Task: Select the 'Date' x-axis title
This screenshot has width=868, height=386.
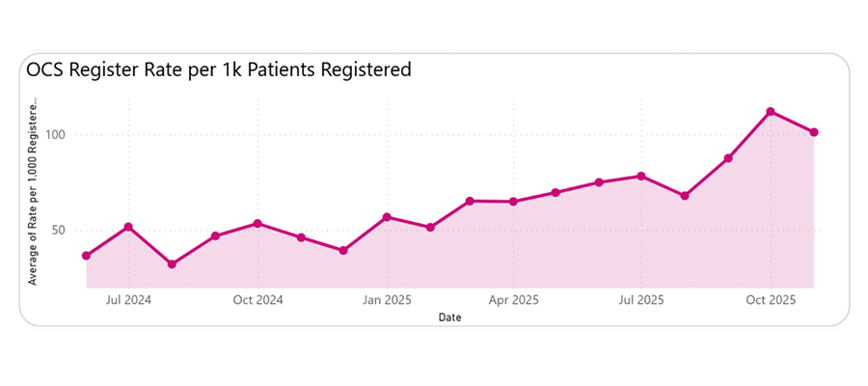Action: [x=449, y=317]
